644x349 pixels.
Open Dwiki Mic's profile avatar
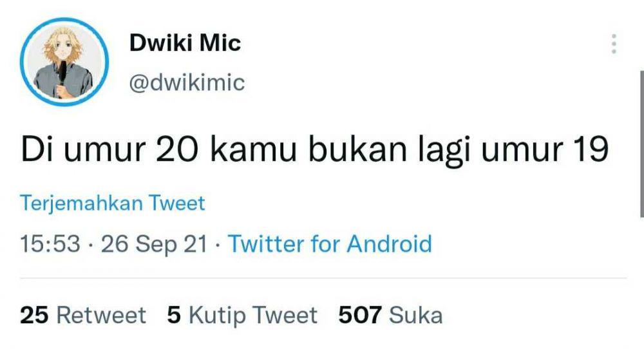[64, 61]
